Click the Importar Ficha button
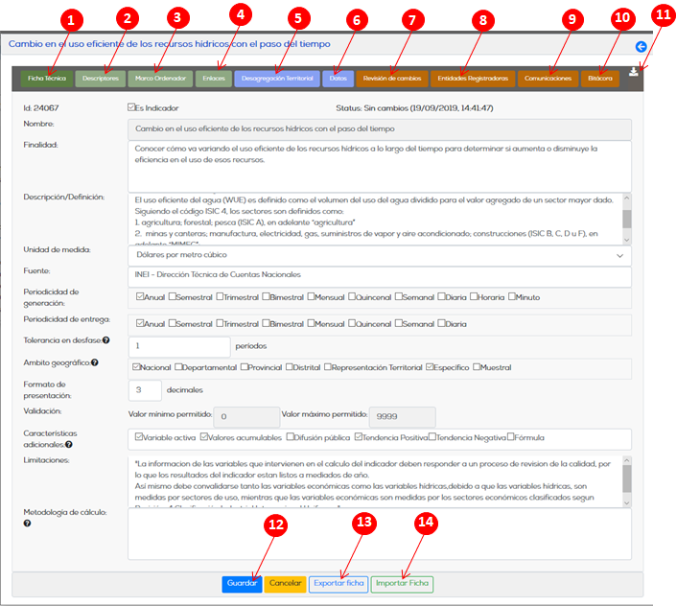 (402, 584)
